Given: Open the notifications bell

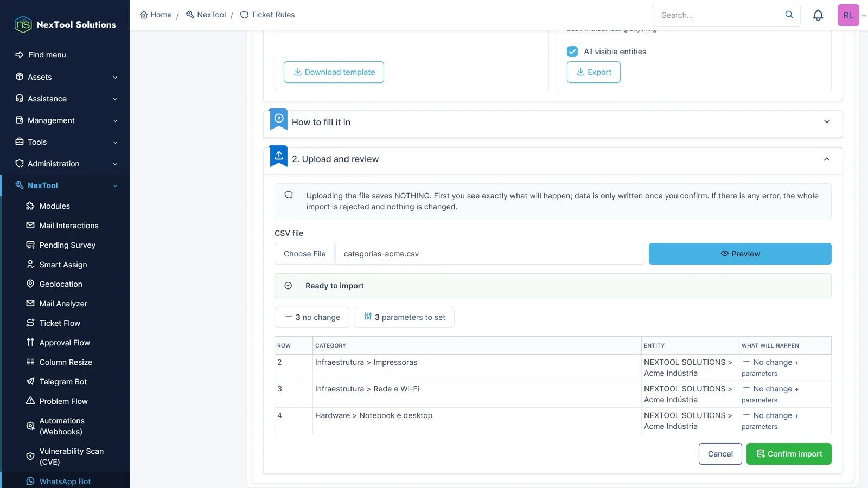Looking at the screenshot, I should (818, 15).
